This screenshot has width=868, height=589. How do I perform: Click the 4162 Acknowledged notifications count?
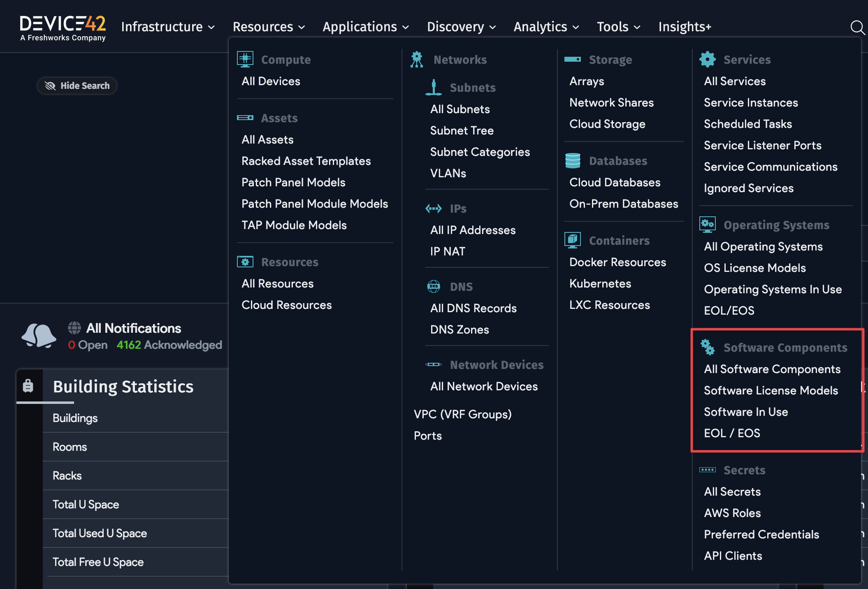[x=169, y=345]
